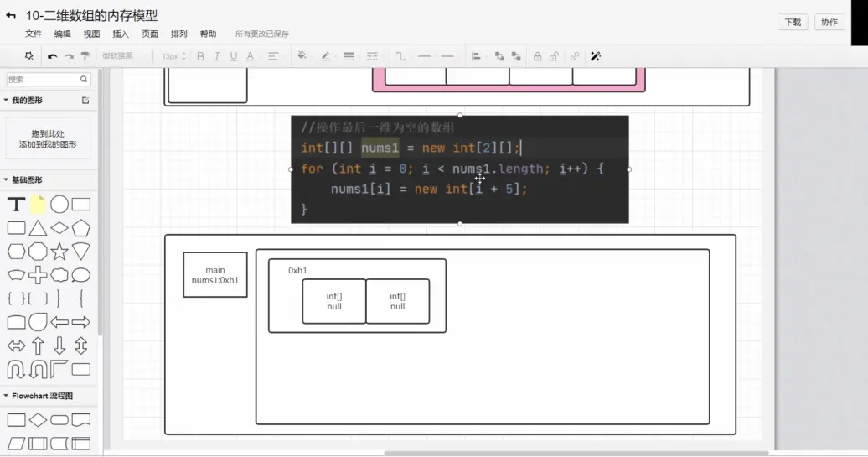Toggle bold text formatting

200,56
